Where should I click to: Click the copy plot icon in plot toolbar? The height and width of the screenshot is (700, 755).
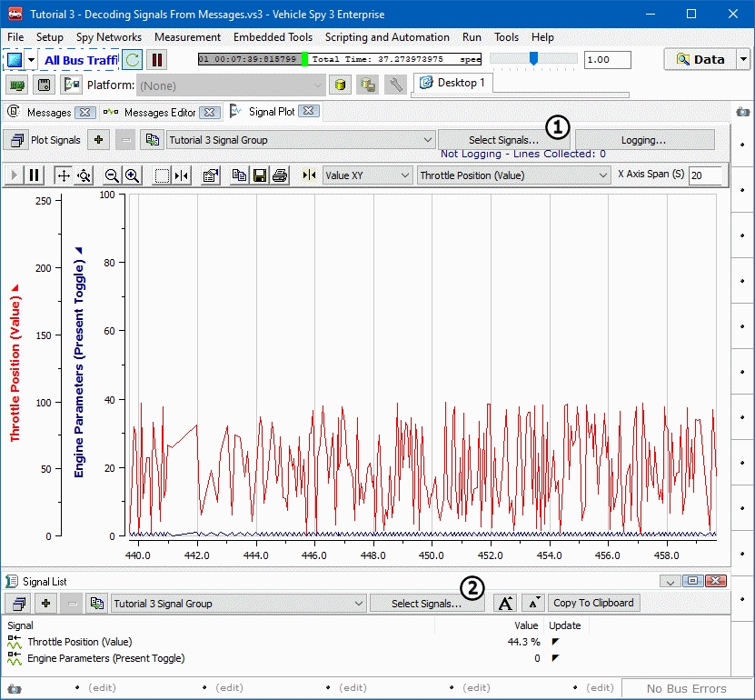[x=240, y=175]
